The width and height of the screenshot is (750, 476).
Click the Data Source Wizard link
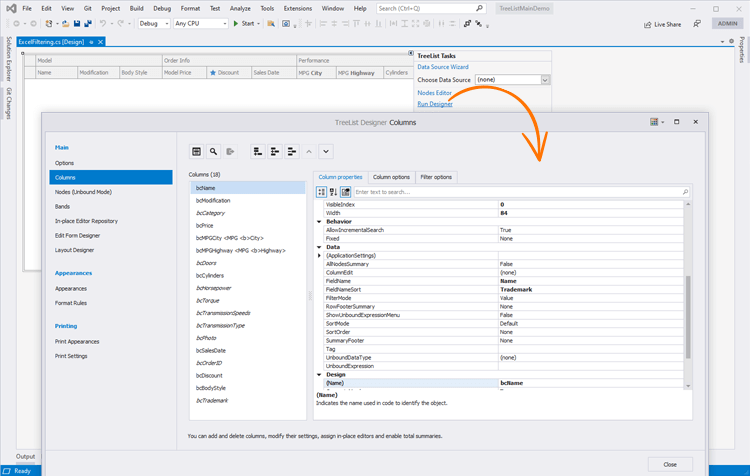coord(443,67)
